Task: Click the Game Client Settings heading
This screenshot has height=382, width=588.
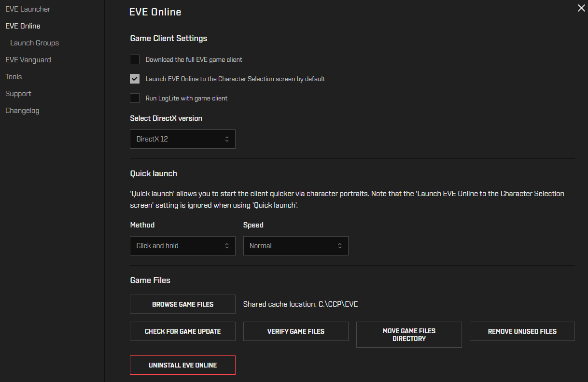Action: click(168, 38)
